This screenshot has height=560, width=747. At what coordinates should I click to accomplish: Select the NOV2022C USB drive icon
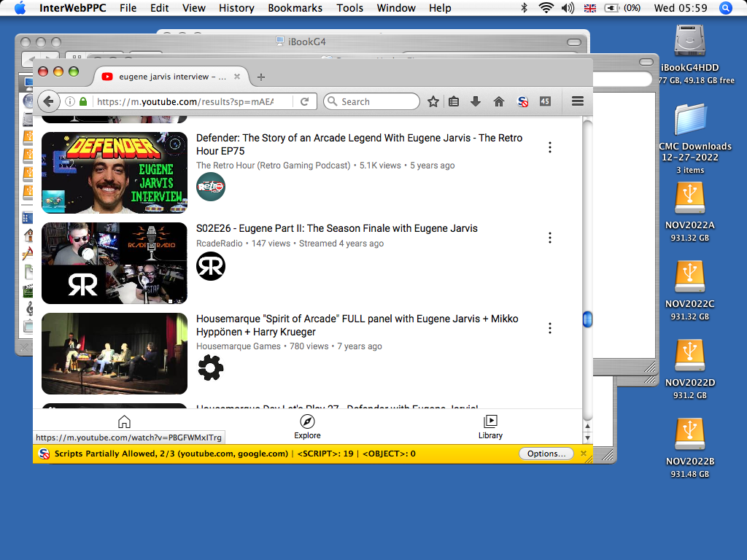point(689,277)
